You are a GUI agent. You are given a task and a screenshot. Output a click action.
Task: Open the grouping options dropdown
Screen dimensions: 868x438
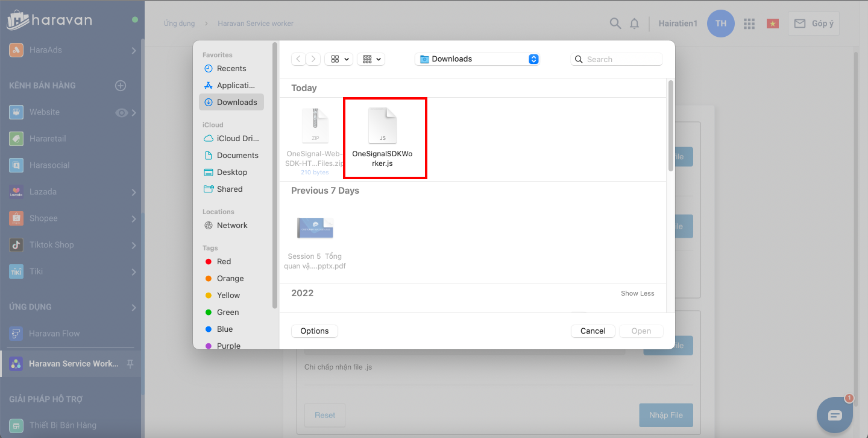[x=371, y=59]
